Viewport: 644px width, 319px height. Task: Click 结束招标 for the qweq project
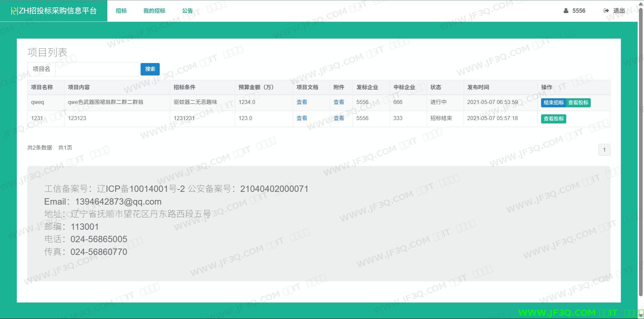pyautogui.click(x=553, y=103)
